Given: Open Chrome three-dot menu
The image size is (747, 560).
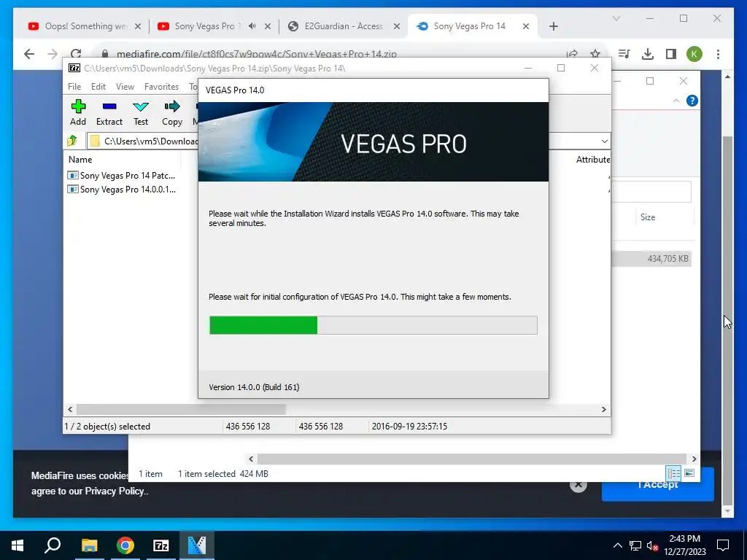Looking at the screenshot, I should pos(718,54).
